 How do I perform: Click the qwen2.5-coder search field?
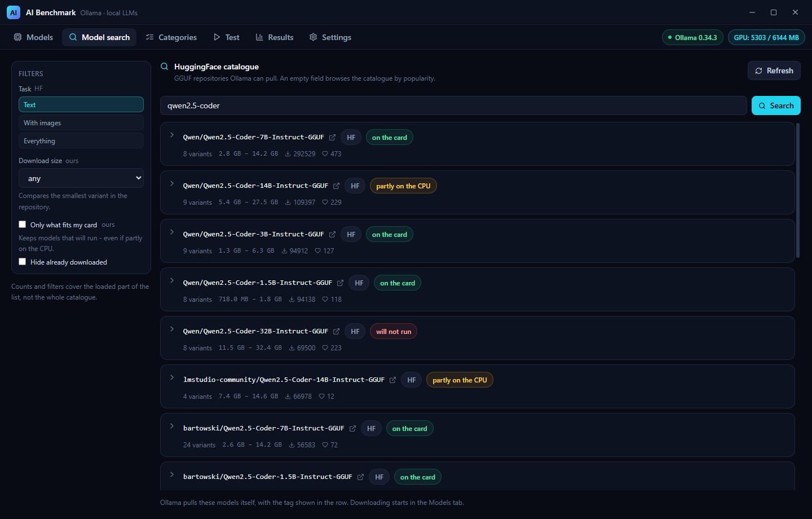tap(453, 105)
